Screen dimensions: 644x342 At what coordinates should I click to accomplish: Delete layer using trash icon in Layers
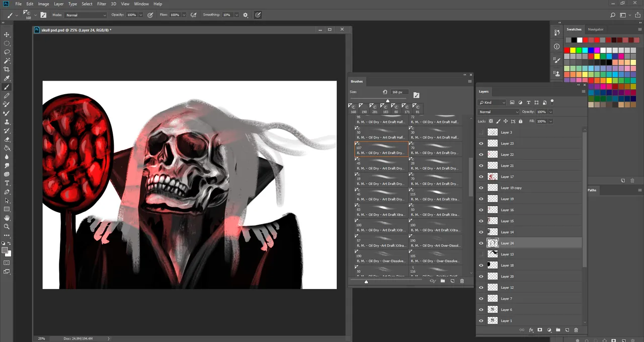(x=576, y=330)
